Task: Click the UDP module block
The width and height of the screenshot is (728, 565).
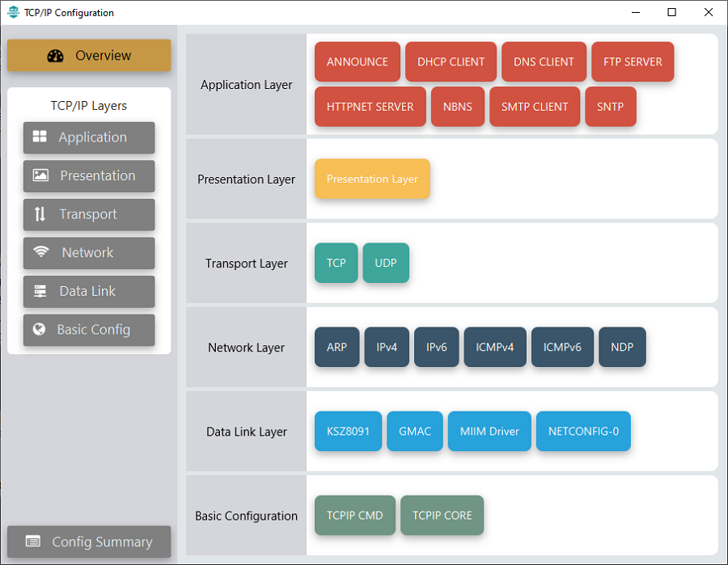Action: (386, 263)
